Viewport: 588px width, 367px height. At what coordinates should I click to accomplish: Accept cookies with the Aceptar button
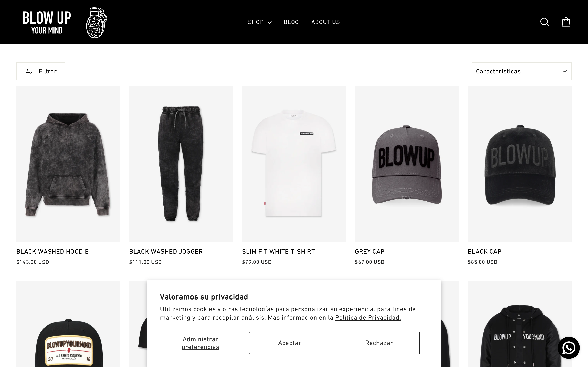click(289, 343)
